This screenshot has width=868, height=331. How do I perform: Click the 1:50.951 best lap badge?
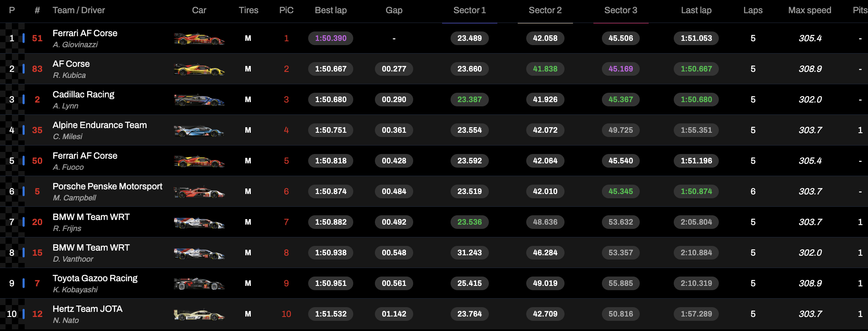click(x=331, y=283)
